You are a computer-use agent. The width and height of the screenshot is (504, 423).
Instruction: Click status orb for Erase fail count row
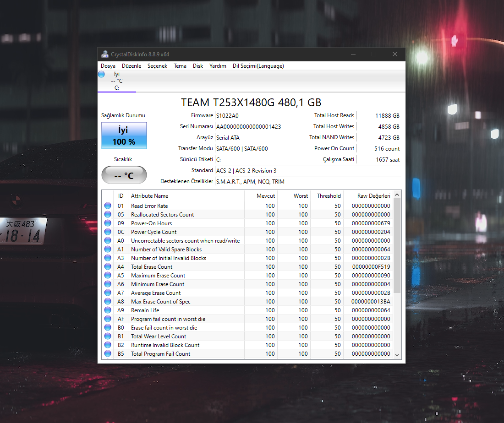(x=108, y=327)
